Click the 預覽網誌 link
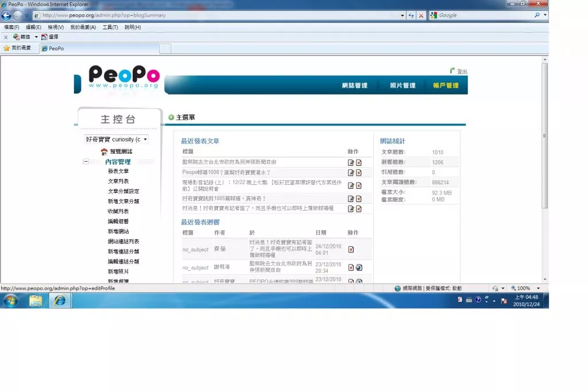Screen dimensions: 588x392 [121, 152]
